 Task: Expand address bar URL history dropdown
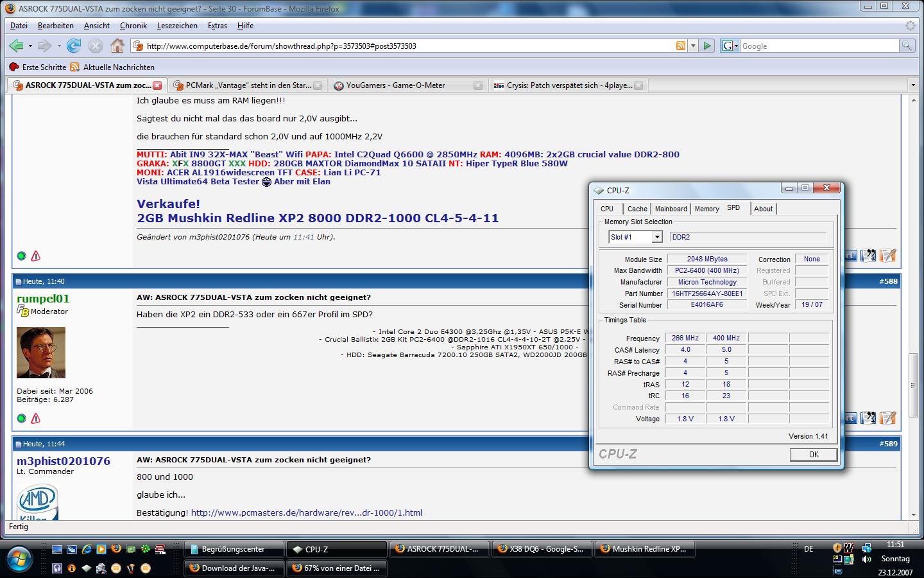693,46
